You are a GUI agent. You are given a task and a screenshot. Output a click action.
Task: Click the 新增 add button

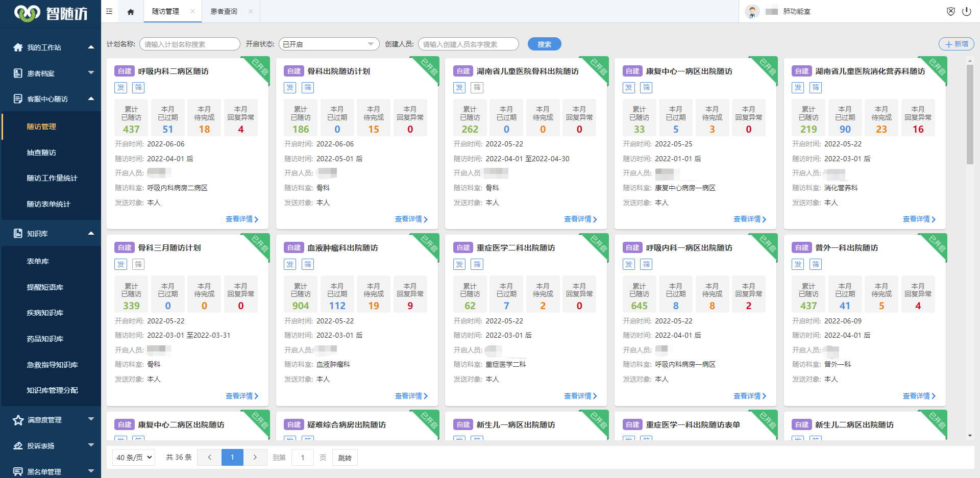click(957, 44)
